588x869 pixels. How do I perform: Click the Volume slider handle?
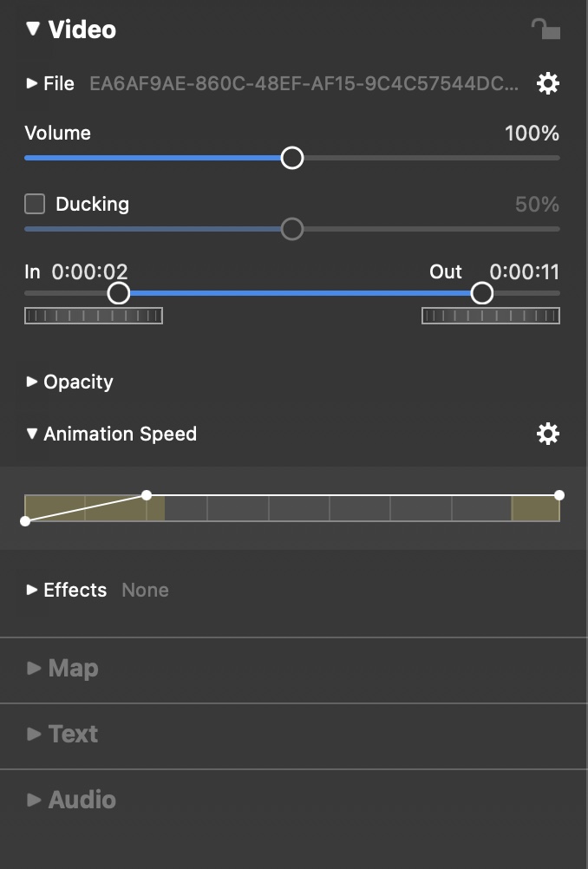pos(292,158)
